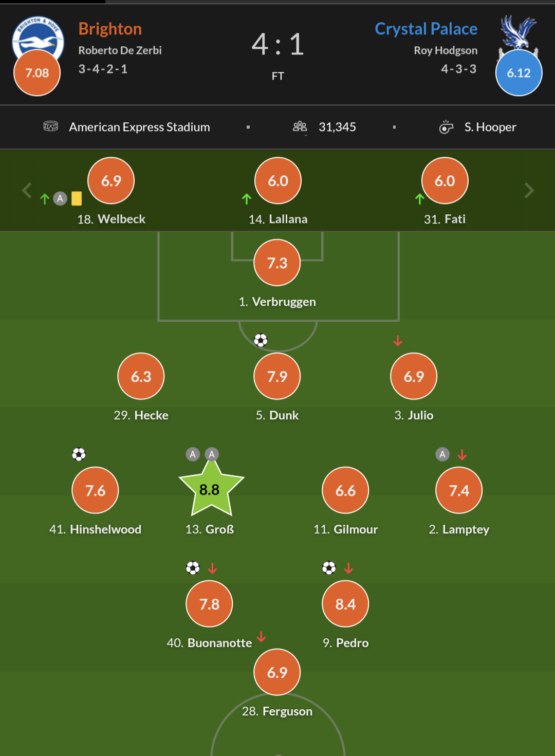555x756 pixels.
Task: Click Crystal Palace's 6.12 team rating badge
Action: [x=519, y=72]
